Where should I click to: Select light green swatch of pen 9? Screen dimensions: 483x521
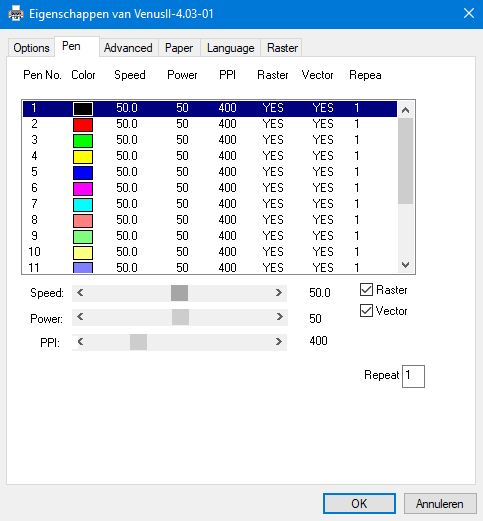click(x=83, y=237)
